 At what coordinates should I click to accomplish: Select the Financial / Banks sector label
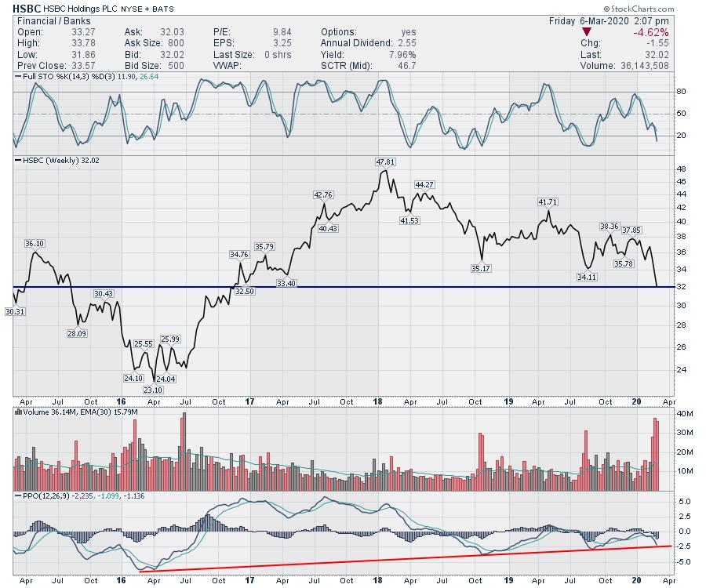(x=52, y=20)
